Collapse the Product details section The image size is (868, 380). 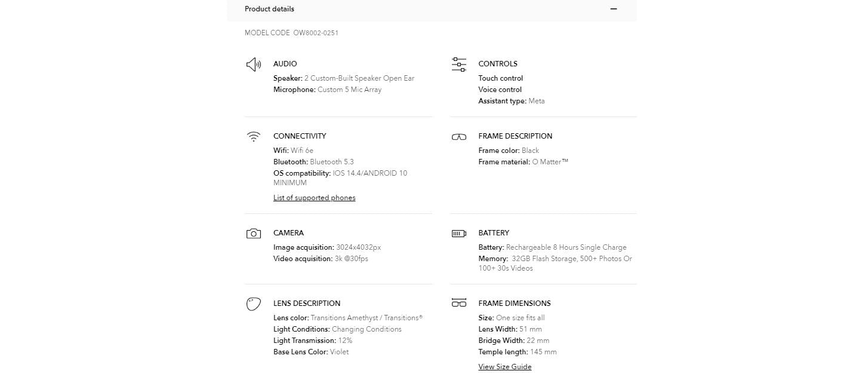[x=613, y=9]
